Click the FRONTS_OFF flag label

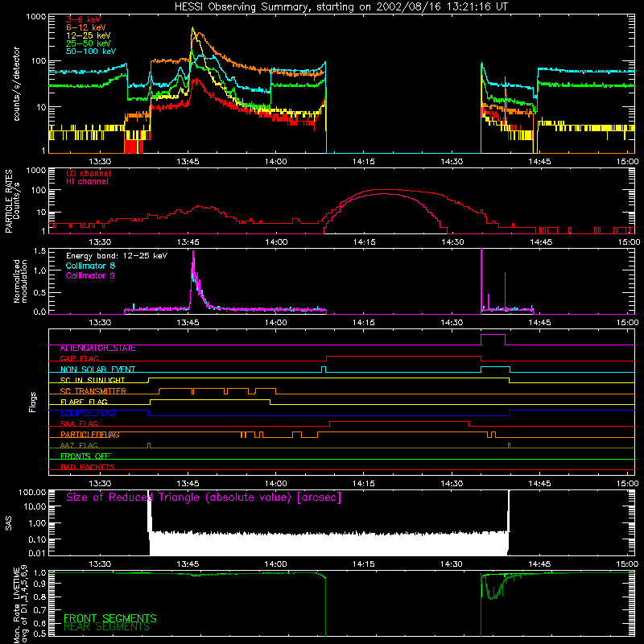(85, 456)
